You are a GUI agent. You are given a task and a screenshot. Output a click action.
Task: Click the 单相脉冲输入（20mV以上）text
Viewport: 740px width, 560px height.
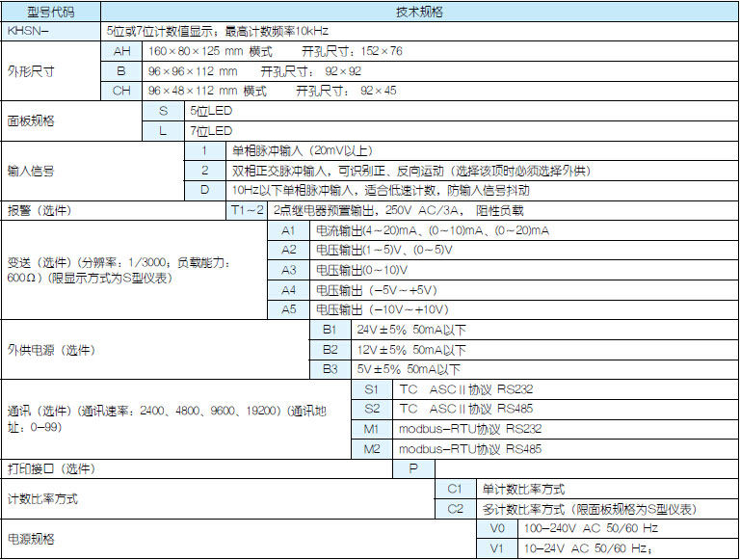303,150
